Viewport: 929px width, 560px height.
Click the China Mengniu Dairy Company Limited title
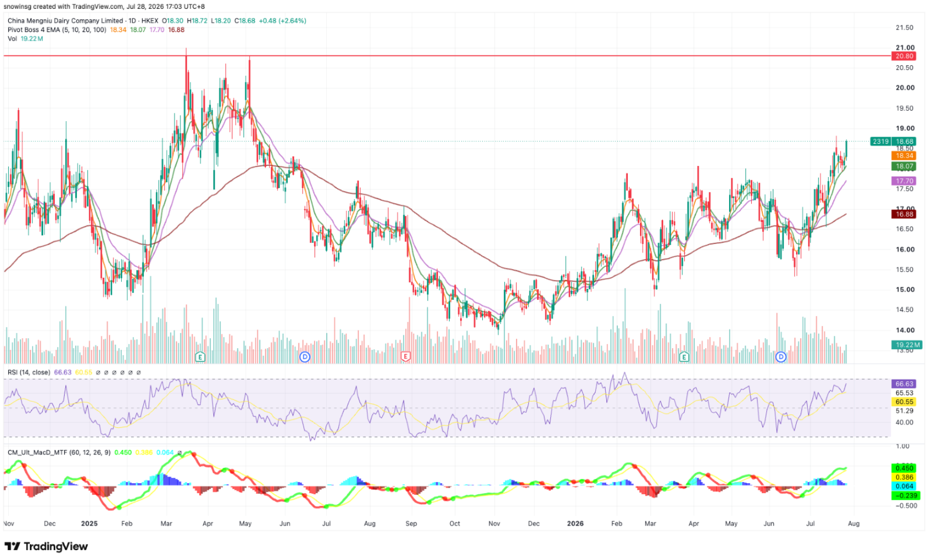coord(65,21)
